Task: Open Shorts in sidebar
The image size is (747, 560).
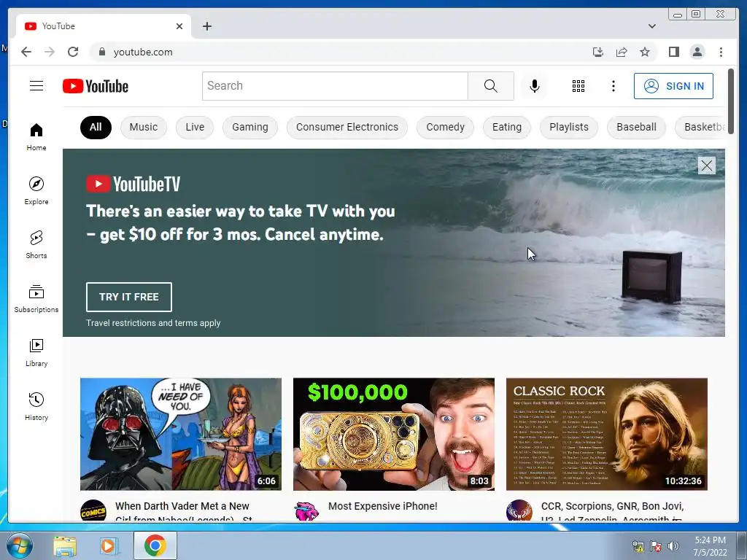Action: [x=36, y=245]
